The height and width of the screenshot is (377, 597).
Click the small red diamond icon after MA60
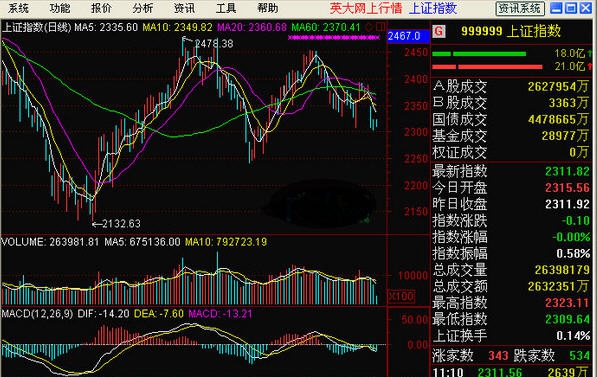point(368,27)
